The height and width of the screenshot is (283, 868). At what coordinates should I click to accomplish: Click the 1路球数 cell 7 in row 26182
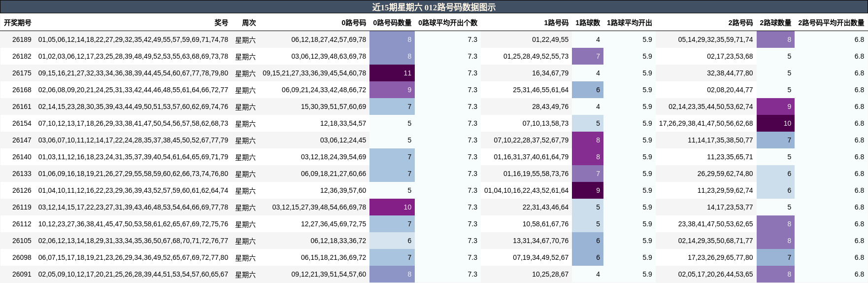588,56
